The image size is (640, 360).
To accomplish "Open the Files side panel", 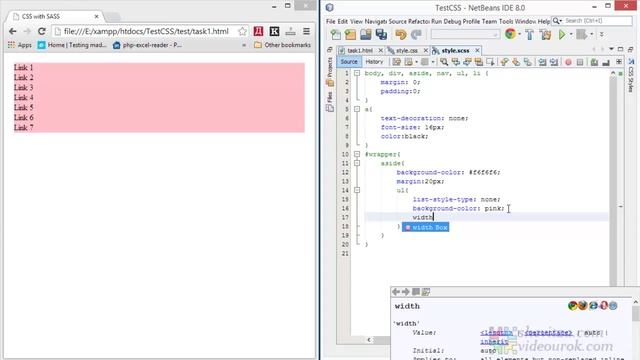I will pyautogui.click(x=330, y=102).
